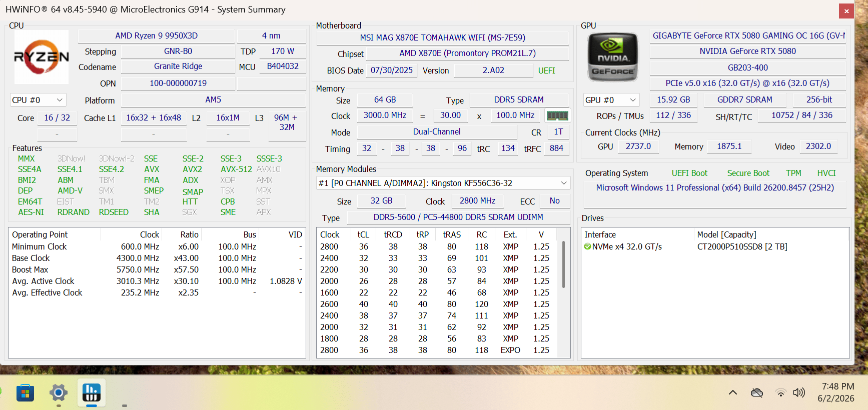Click the 15.92 GB video memory value
The image size is (868, 410).
[673, 100]
